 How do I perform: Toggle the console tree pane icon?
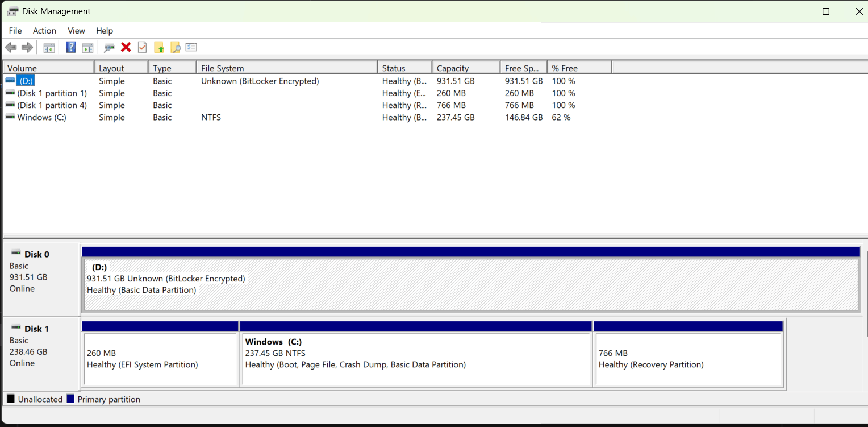pyautogui.click(x=49, y=47)
